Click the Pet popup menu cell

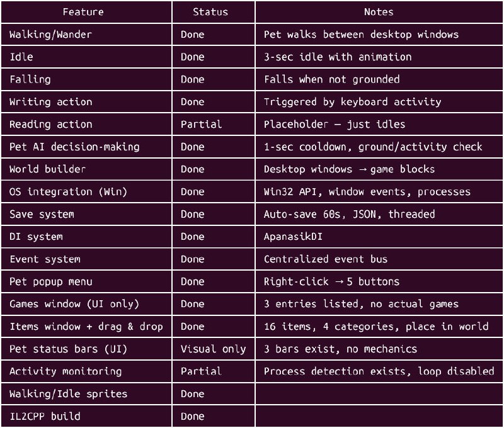point(50,281)
